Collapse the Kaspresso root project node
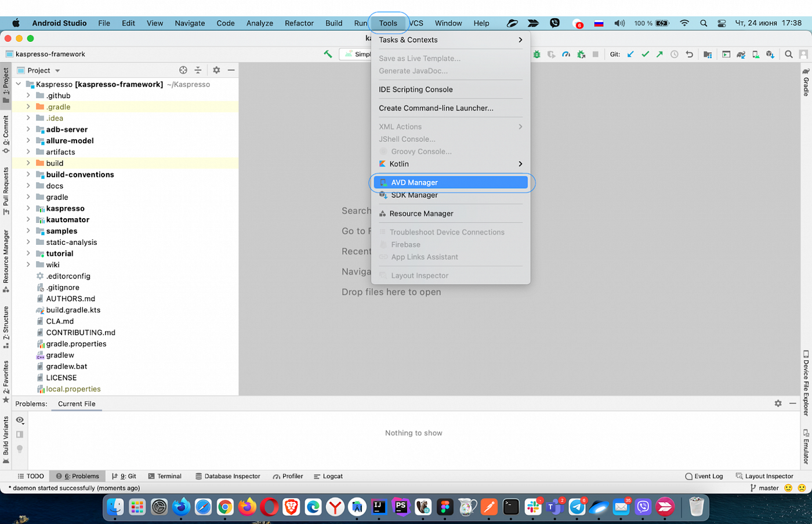Screen dimensions: 812x524 tap(19, 84)
